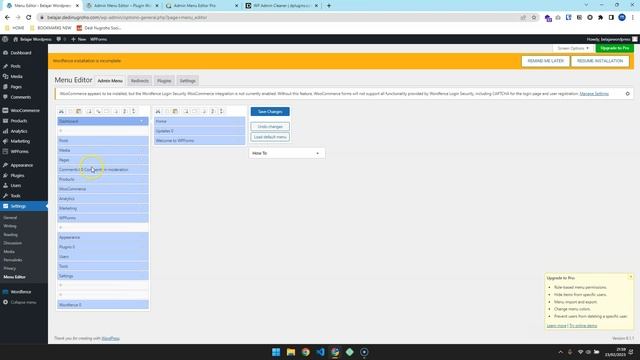Open Visual Studio Code from the taskbar
The width and height of the screenshot is (640, 360).
(320, 352)
